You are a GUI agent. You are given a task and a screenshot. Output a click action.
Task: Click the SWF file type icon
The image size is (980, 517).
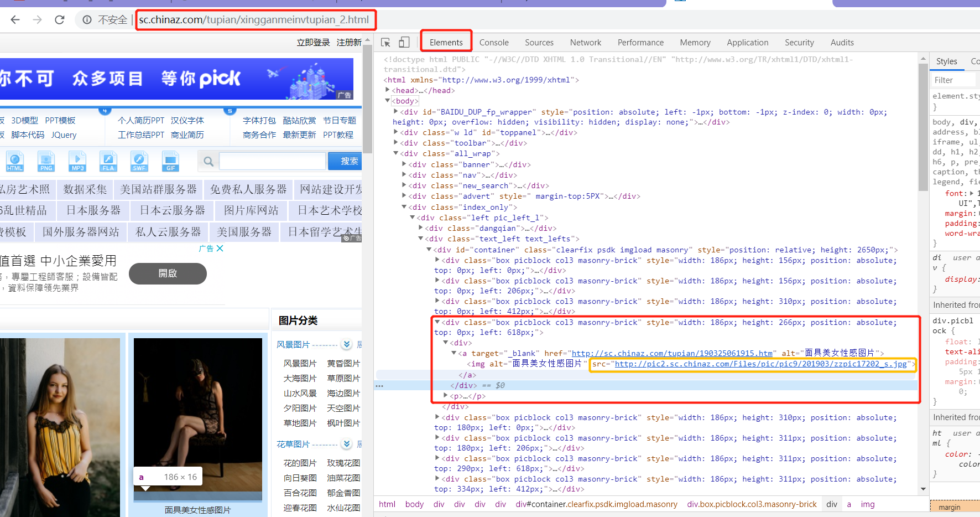(139, 162)
